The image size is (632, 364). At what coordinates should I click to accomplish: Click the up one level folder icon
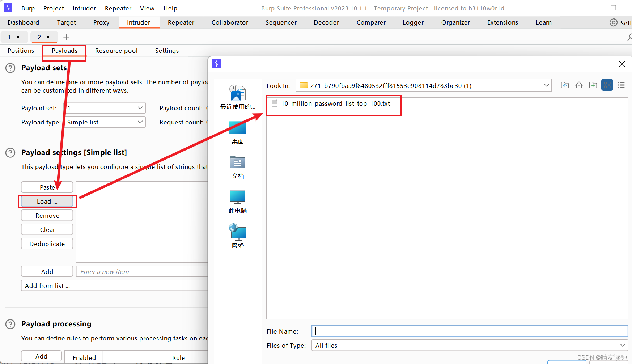coord(565,85)
